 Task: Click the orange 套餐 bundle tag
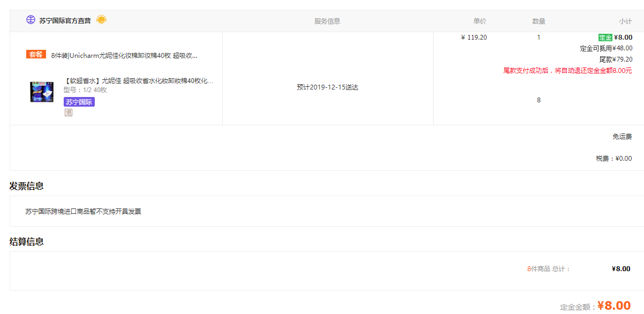36,54
